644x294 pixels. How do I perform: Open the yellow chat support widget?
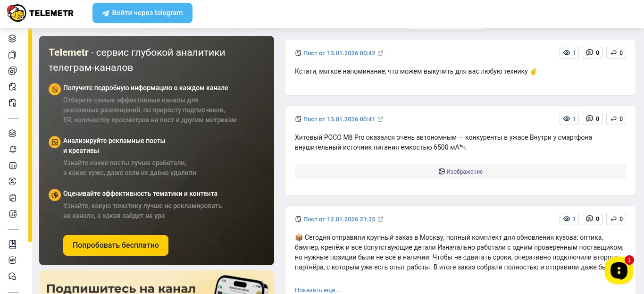[x=619, y=270]
